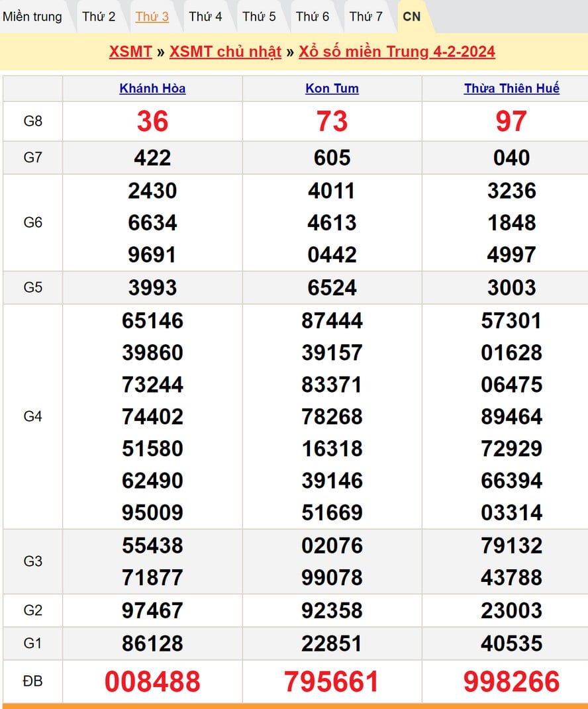Select the Thứ 7 tab
The width and height of the screenshot is (588, 709).
coord(366,17)
